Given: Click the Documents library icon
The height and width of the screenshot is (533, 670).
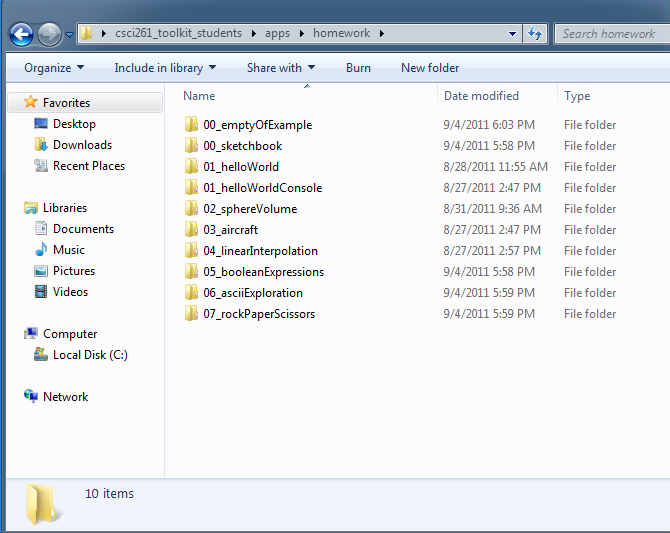Looking at the screenshot, I should pyautogui.click(x=41, y=228).
